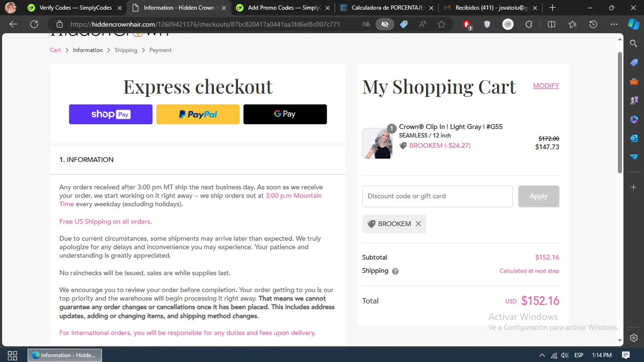Remove the BROOKEM discount code
The width and height of the screenshot is (644, 362).
click(418, 224)
